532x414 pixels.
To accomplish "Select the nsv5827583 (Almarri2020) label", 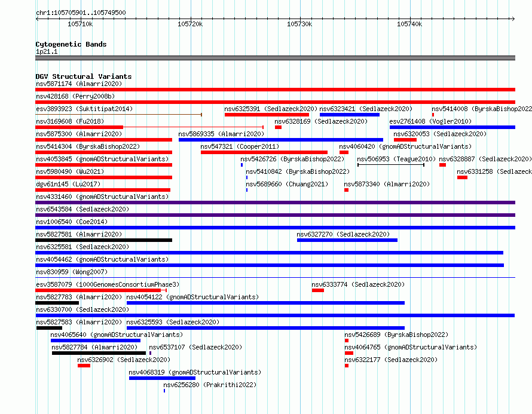I will tap(79, 322).
